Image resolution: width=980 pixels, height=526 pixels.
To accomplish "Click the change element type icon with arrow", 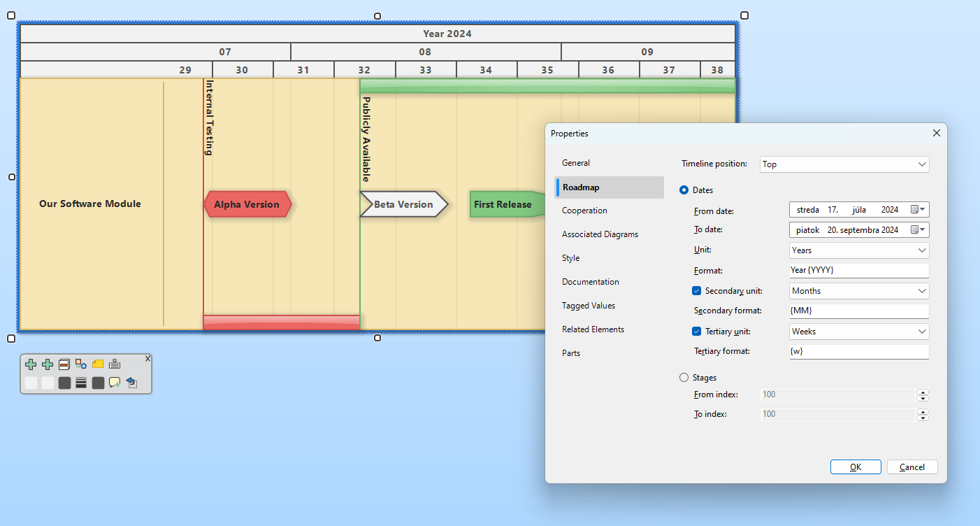I will click(81, 364).
